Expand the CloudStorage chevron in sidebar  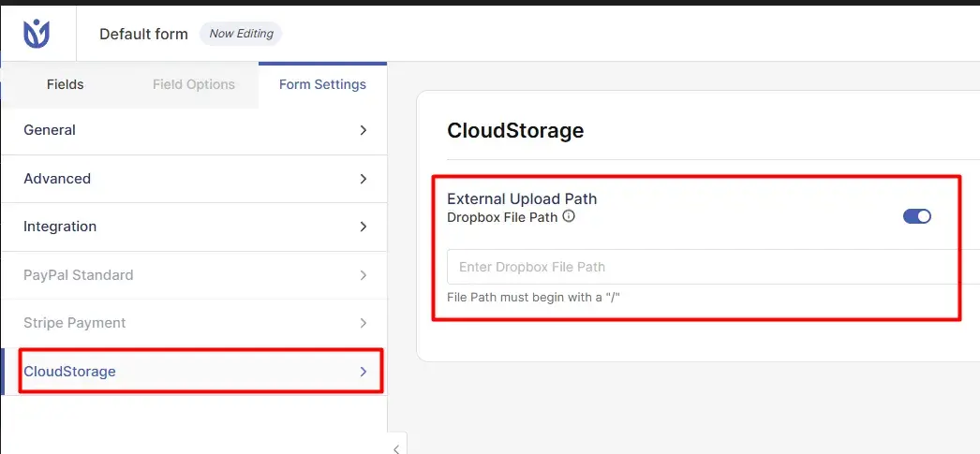(x=364, y=372)
